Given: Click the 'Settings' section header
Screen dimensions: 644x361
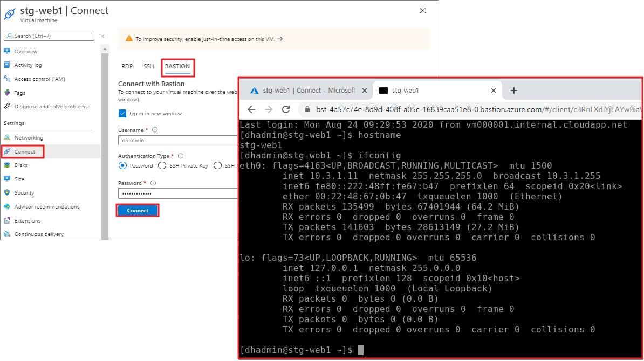Looking at the screenshot, I should 14,123.
